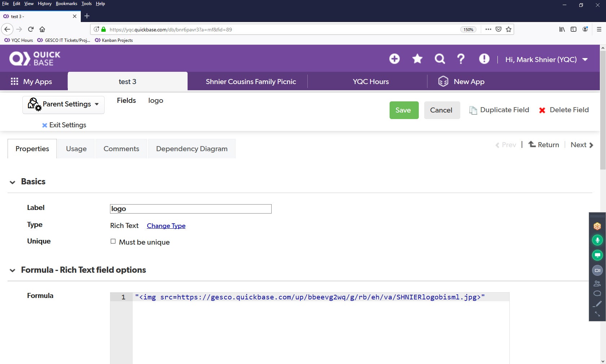
Task: Click the green screen-share icon in side panel
Action: [597, 255]
